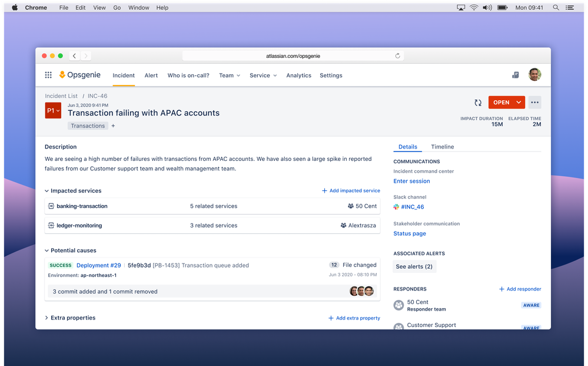Select the ledger-monitoring service row name
Image resolution: width=588 pixels, height=366 pixels.
click(x=79, y=226)
